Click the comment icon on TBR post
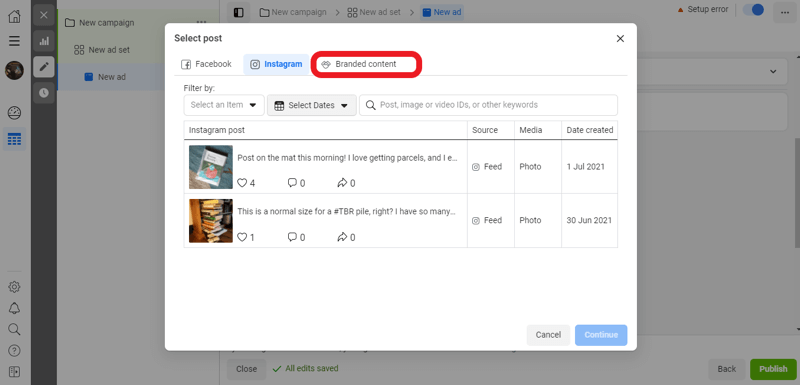Screen dimensions: 800x385 [x=292, y=237]
